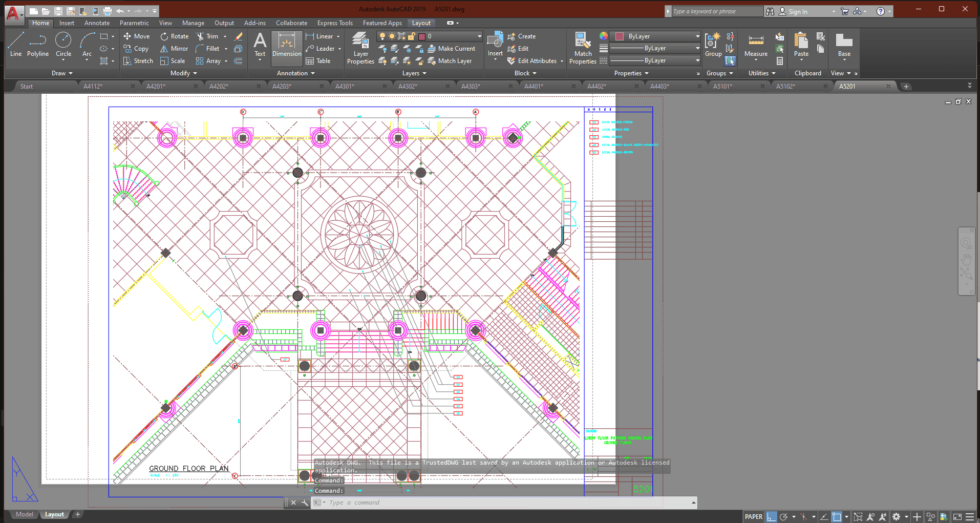Toggle Ortho mode in status bar
This screenshot has height=523, width=980.
coord(771,517)
